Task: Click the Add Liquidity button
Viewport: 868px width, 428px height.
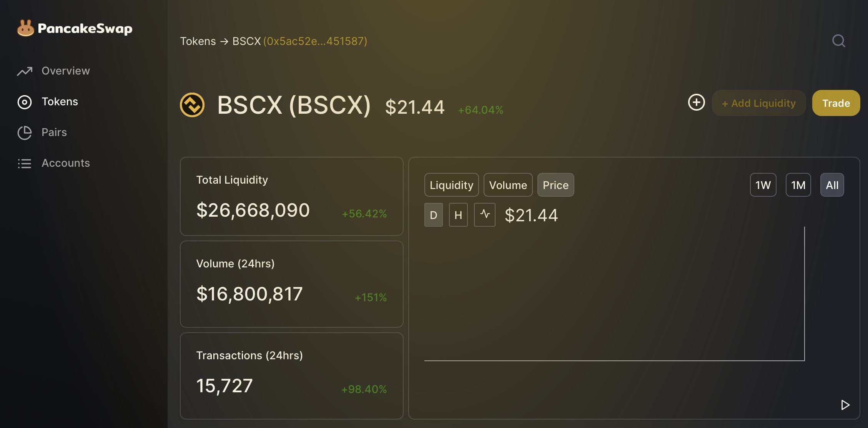Action: pyautogui.click(x=758, y=103)
